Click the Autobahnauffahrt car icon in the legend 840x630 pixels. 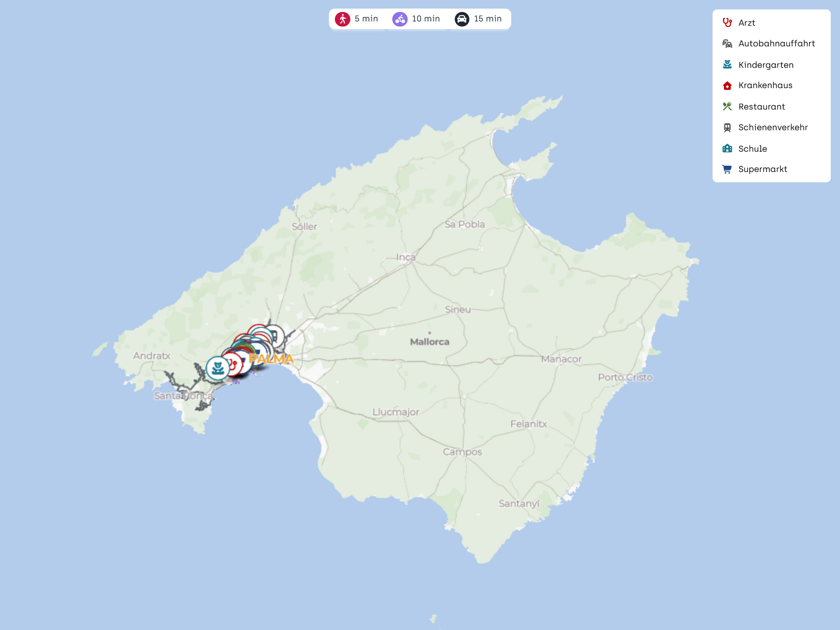click(727, 44)
